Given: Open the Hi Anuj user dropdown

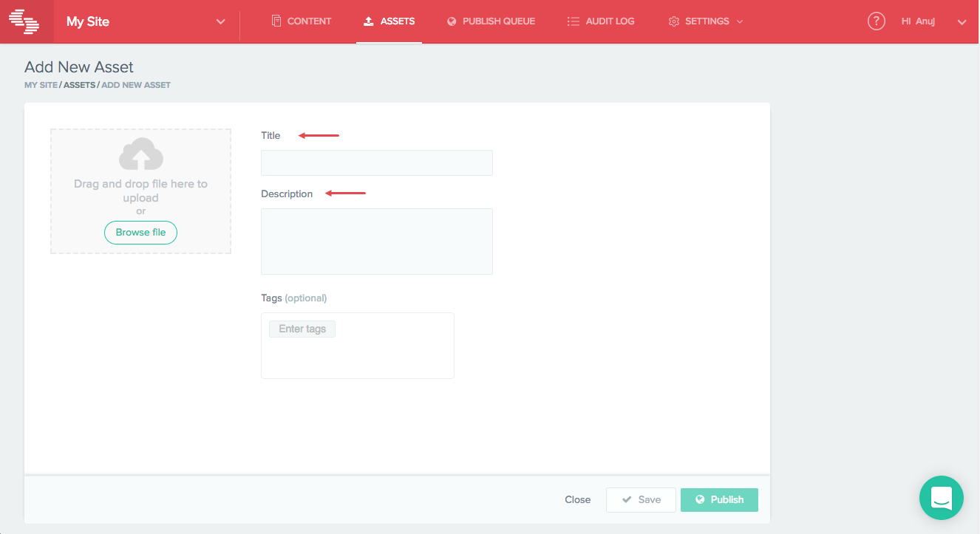Looking at the screenshot, I should click(x=934, y=21).
